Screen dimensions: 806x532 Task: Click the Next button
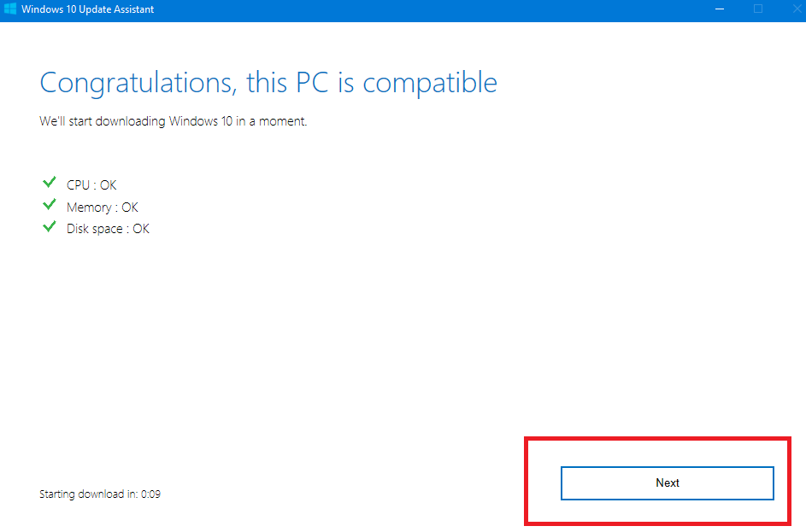pyautogui.click(x=668, y=482)
